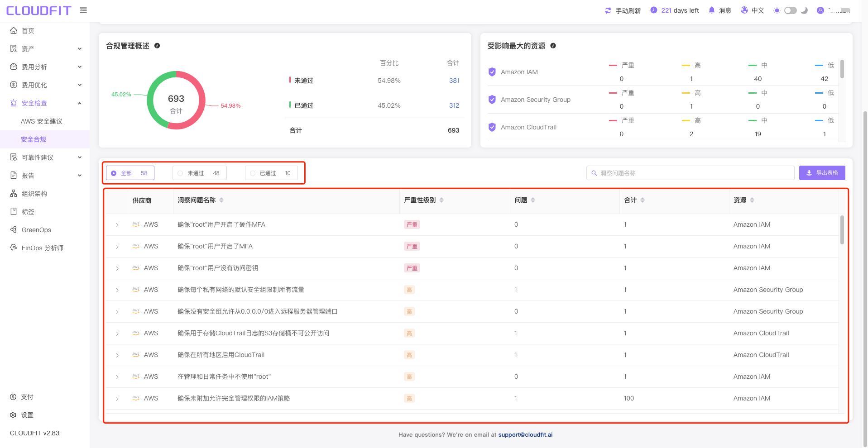Collapse the 安全检查 sidebar menu chevron
The width and height of the screenshot is (868, 448).
80,103
